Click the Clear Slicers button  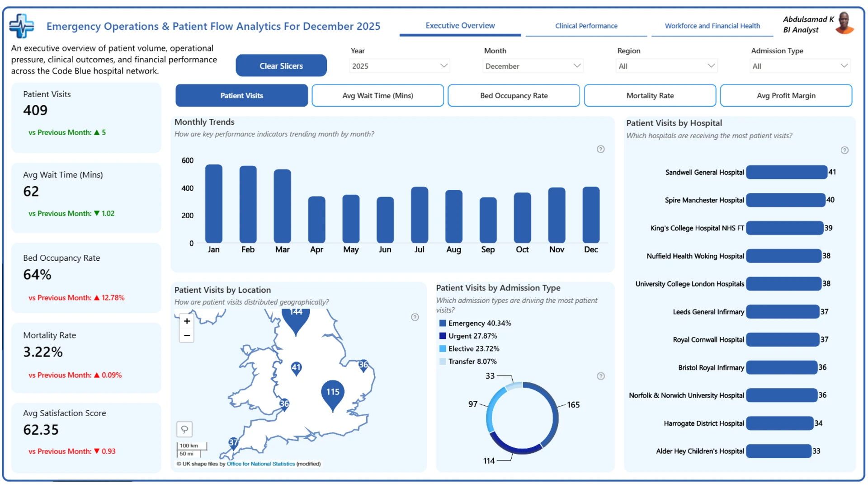pos(281,66)
